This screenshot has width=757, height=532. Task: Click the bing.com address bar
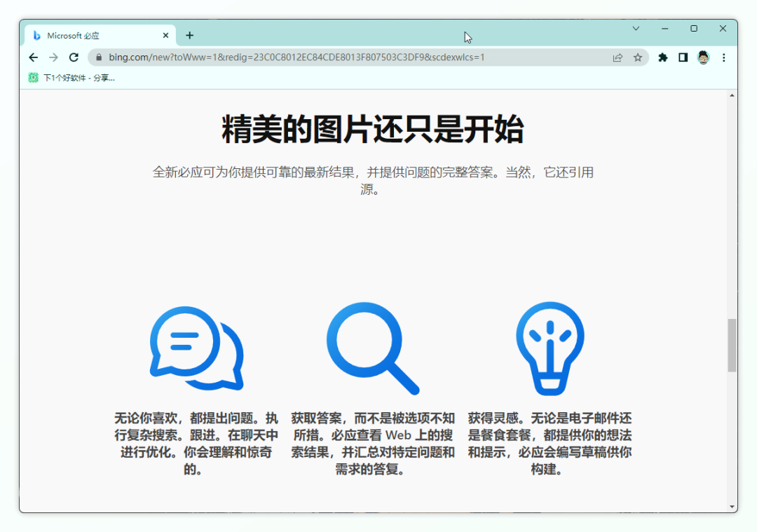tap(350, 57)
